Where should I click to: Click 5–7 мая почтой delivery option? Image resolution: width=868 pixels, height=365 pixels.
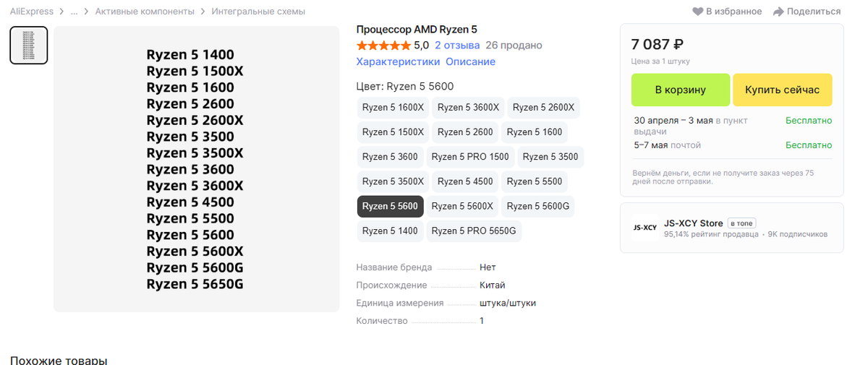click(x=668, y=145)
